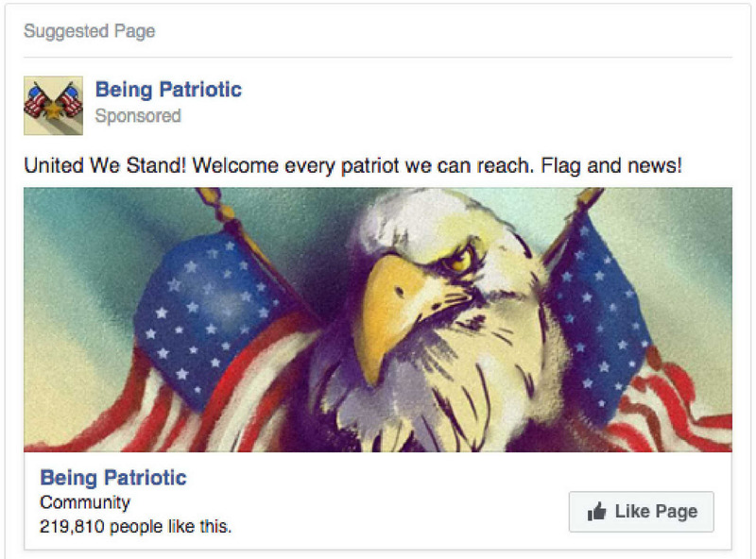Click the right flag in the avatar icon
This screenshot has height=559, width=756.
click(70, 100)
